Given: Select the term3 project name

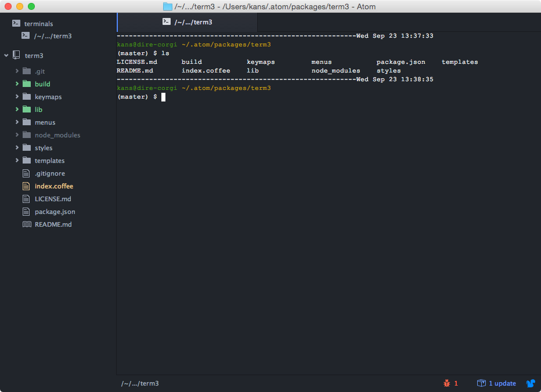Looking at the screenshot, I should pos(34,56).
